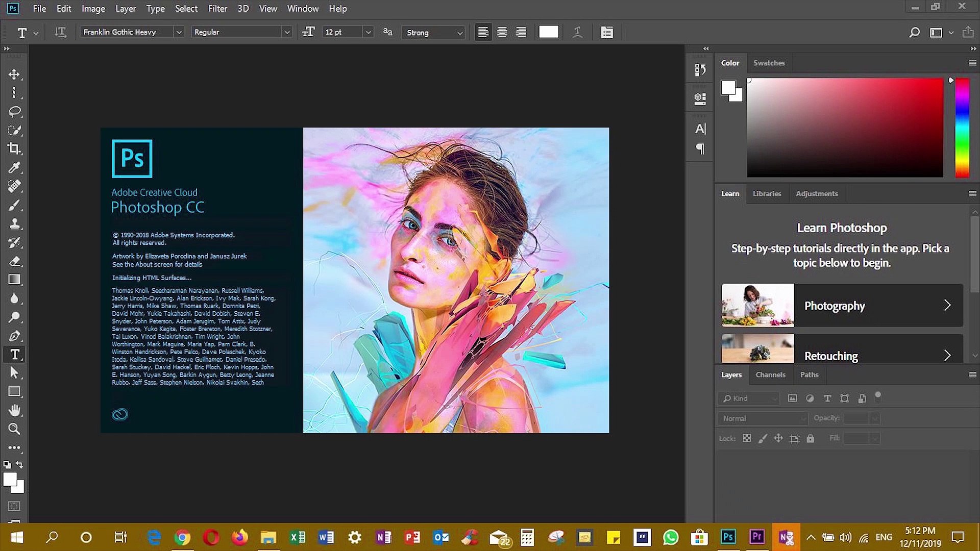
Task: Open Google Chrome from the taskbar
Action: point(182,537)
